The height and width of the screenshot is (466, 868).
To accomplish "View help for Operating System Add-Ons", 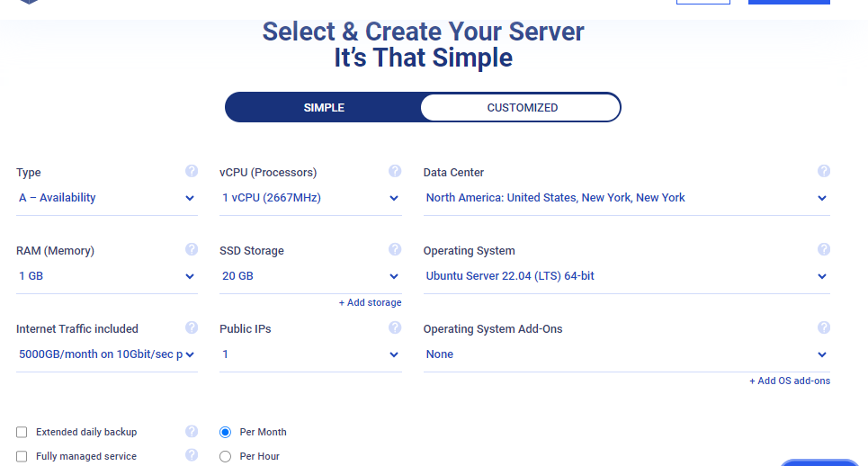I will tap(824, 327).
